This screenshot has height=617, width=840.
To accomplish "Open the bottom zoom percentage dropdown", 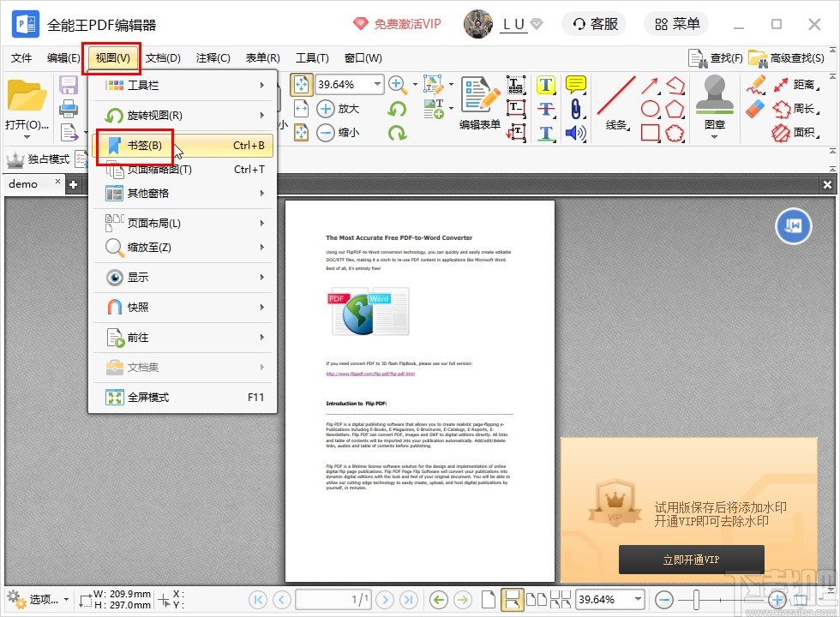I will tap(638, 599).
